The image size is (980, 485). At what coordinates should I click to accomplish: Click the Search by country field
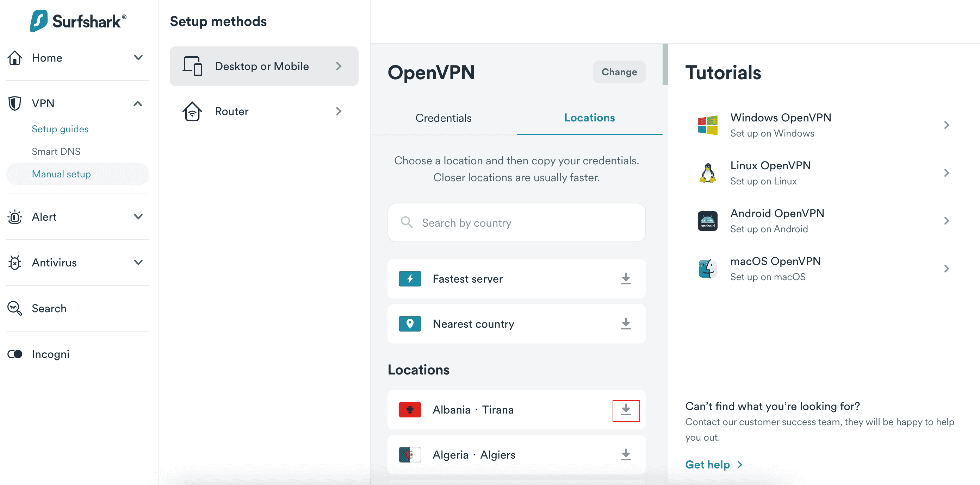[x=516, y=222]
